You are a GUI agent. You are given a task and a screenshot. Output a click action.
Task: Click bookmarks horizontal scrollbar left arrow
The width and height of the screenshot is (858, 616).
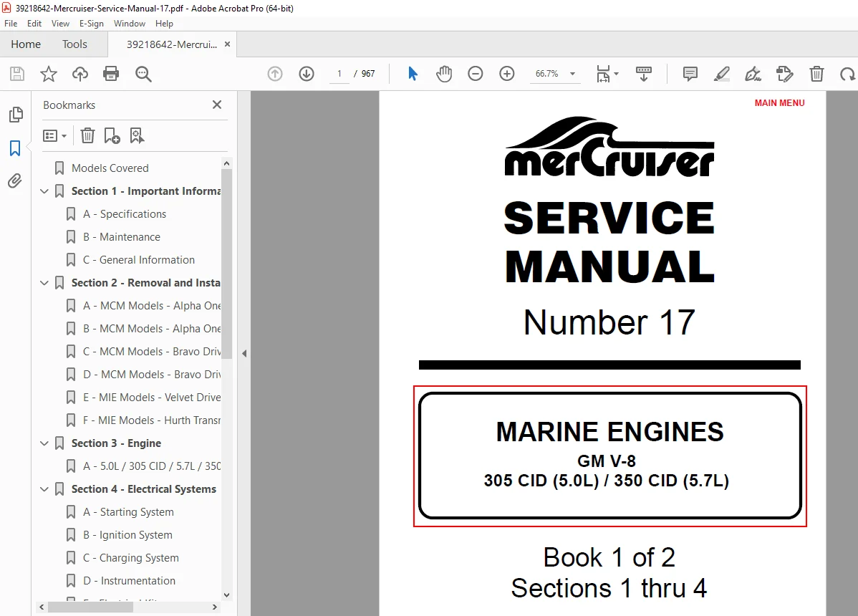[x=42, y=607]
